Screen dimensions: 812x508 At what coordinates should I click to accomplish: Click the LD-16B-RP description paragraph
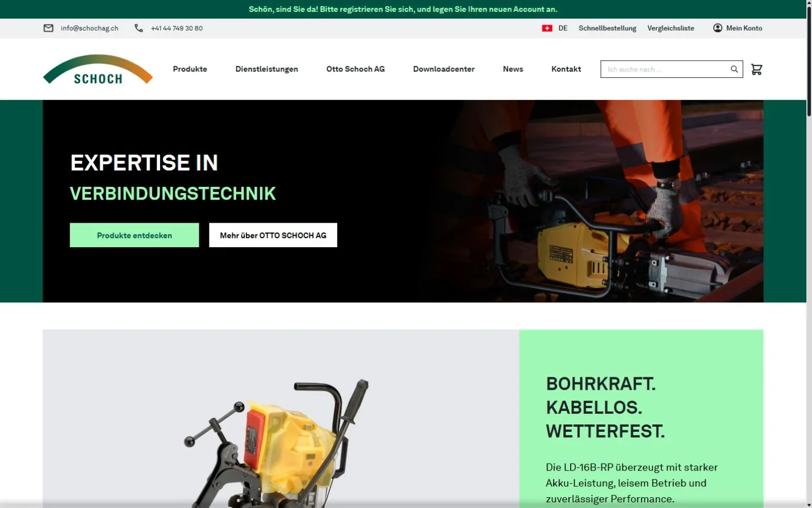pyautogui.click(x=631, y=483)
